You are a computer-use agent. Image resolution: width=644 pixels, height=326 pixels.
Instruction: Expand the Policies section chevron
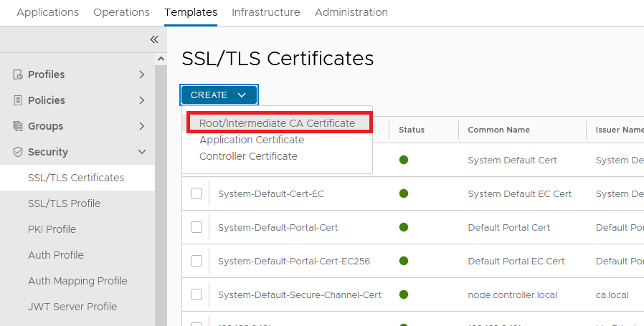tap(142, 100)
